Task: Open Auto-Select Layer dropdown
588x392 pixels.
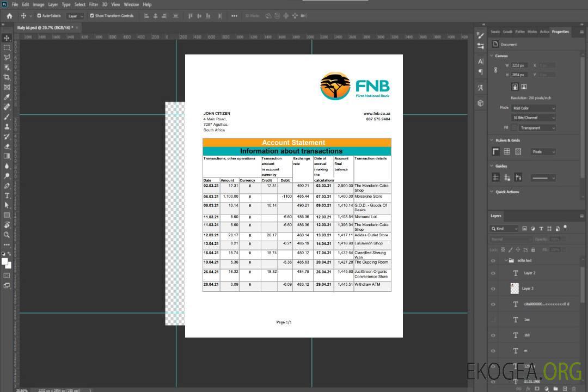Action: point(75,16)
